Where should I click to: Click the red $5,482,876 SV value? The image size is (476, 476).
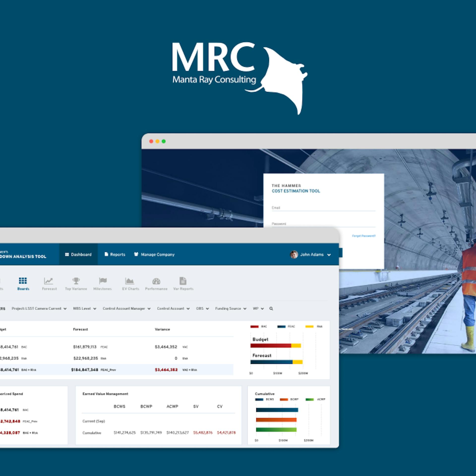(x=203, y=433)
